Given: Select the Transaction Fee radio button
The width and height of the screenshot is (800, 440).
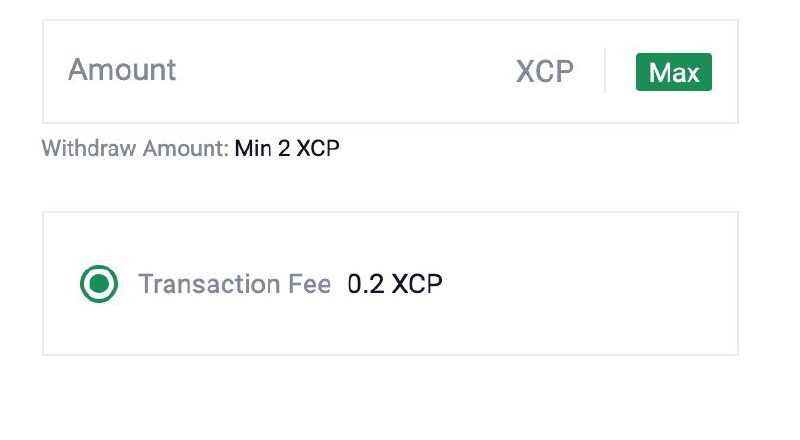Looking at the screenshot, I should (x=99, y=284).
